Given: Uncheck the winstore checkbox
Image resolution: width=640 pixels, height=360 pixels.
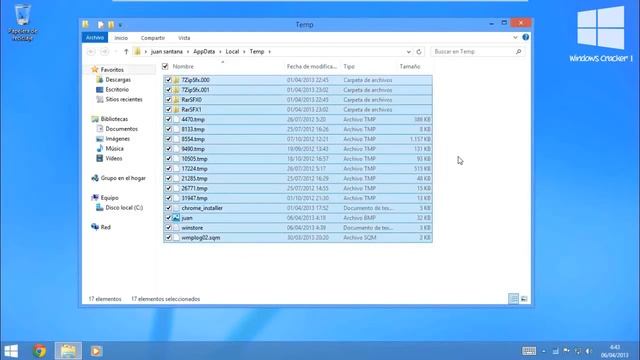Looking at the screenshot, I should (x=168, y=228).
